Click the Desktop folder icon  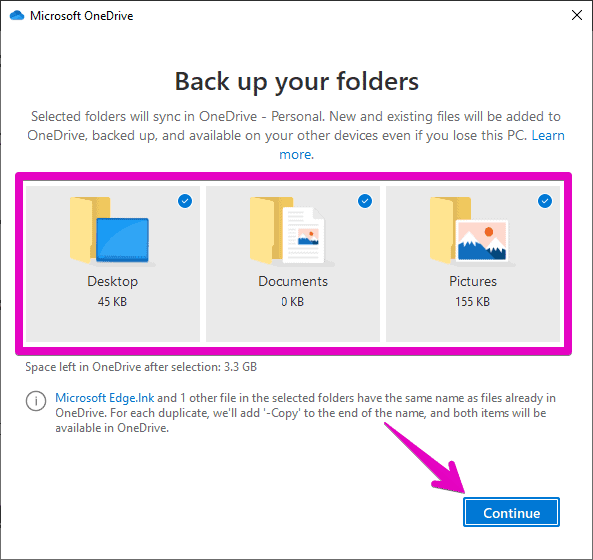(x=110, y=230)
